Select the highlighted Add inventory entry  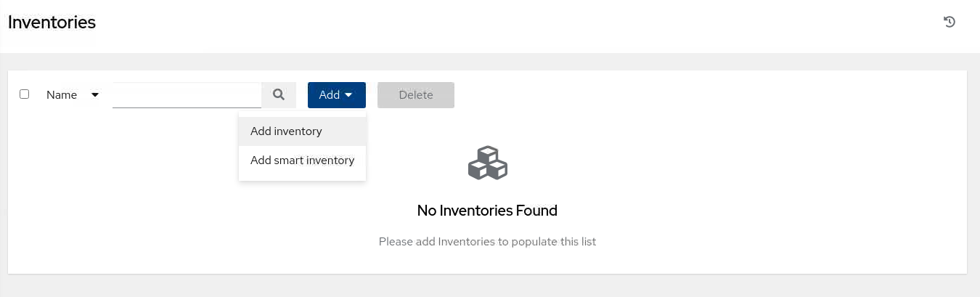coord(302,131)
